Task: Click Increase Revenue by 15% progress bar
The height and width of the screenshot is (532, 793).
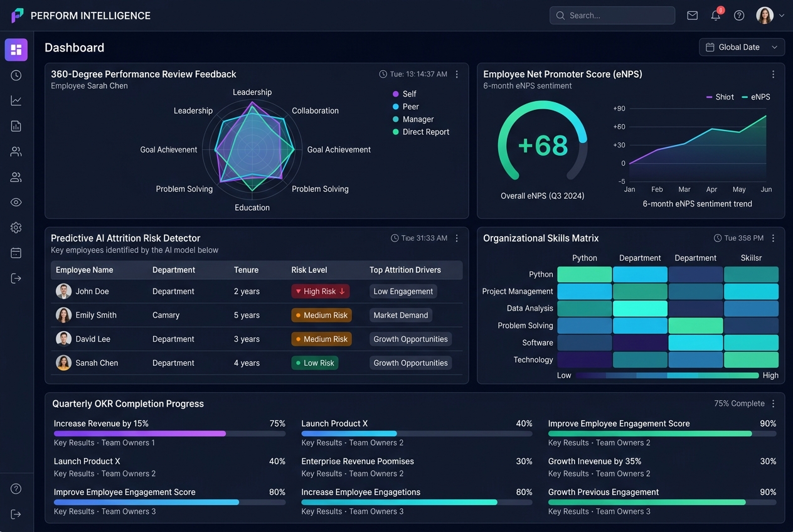Action: (169, 434)
